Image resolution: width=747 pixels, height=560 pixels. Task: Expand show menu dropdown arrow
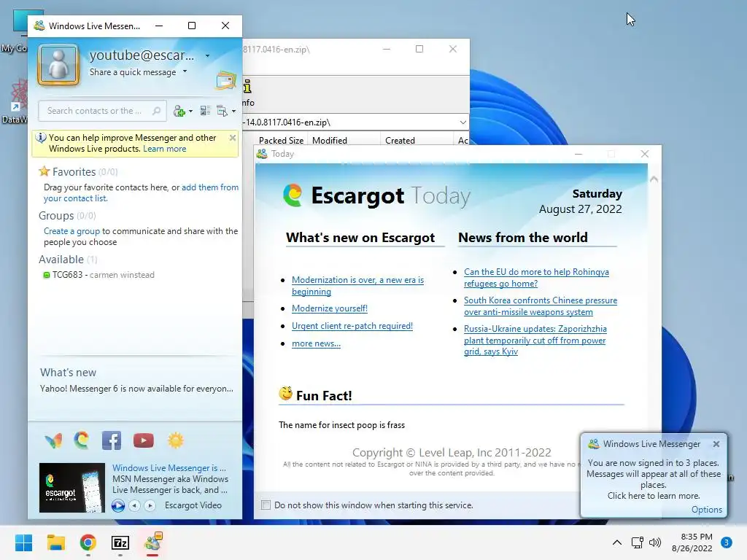pos(233,112)
